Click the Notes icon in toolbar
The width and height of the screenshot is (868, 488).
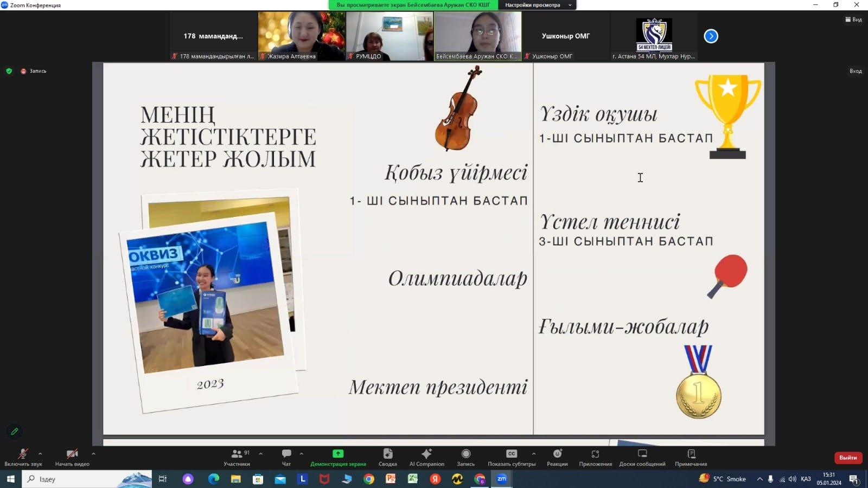[x=691, y=457]
